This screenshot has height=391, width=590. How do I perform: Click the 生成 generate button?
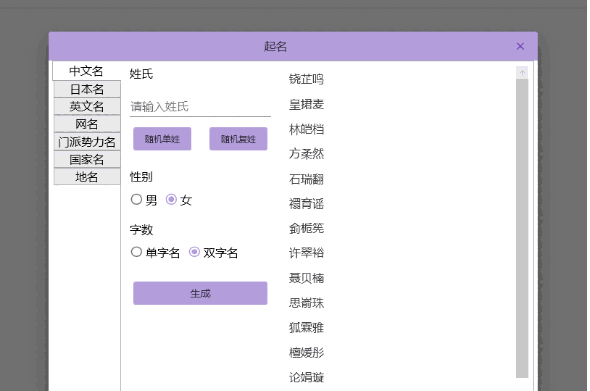[200, 293]
